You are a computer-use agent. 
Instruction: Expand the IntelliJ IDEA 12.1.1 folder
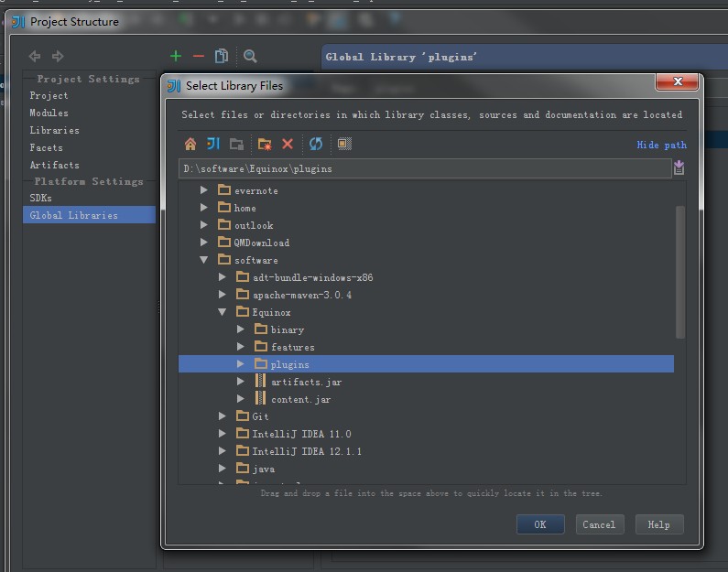[x=223, y=450]
